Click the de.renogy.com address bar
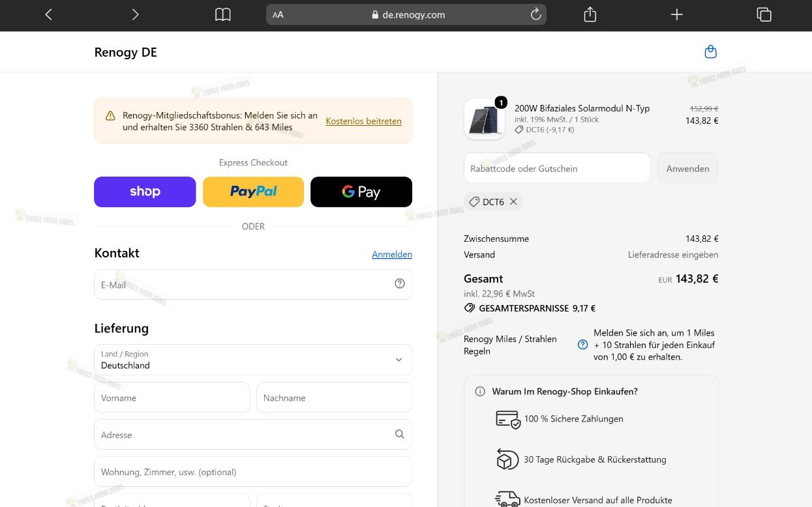 (406, 14)
